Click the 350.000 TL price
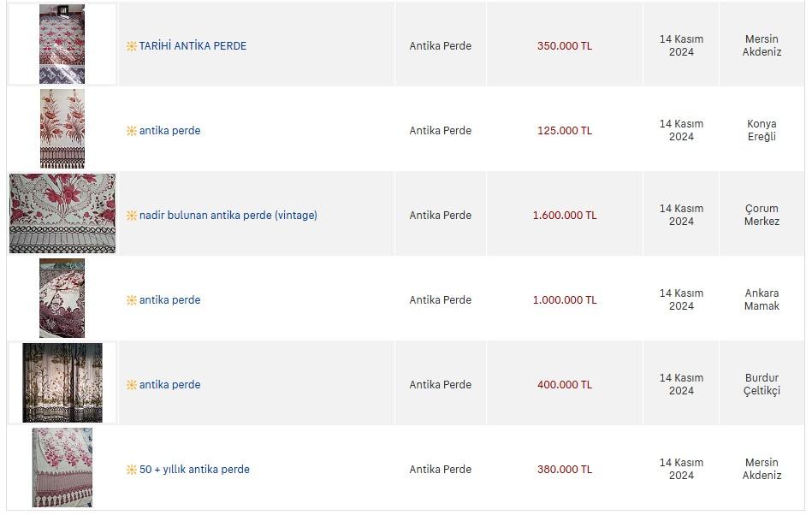The height and width of the screenshot is (515, 812). coord(565,46)
